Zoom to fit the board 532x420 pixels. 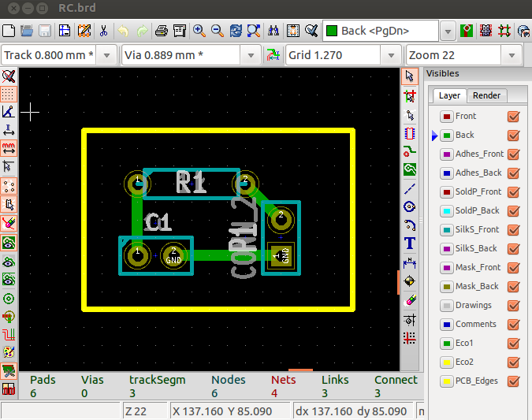click(x=254, y=31)
